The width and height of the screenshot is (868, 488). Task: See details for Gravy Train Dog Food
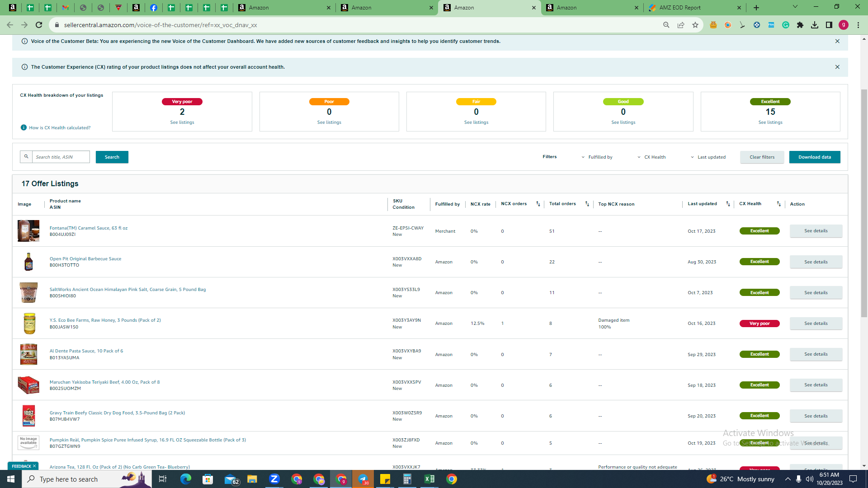tap(816, 416)
